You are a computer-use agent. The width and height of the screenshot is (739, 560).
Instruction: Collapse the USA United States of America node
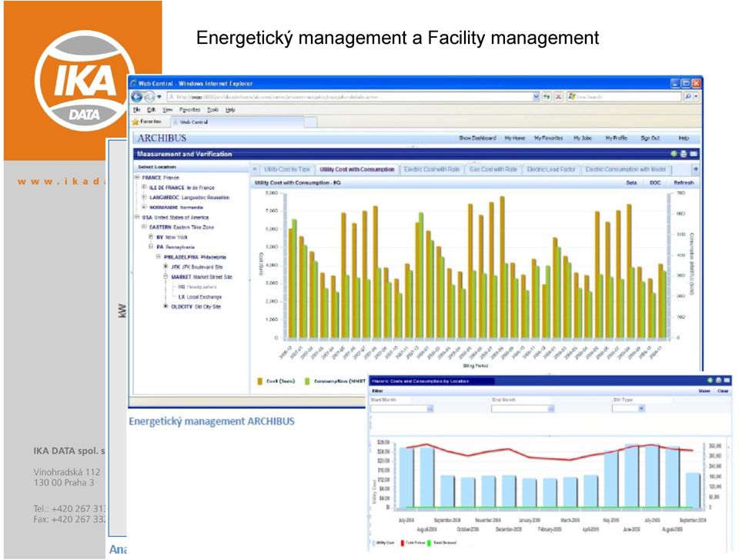point(137,217)
